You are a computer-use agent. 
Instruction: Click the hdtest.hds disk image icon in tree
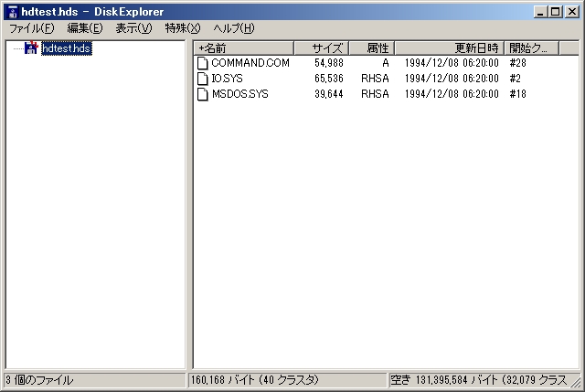coord(31,48)
